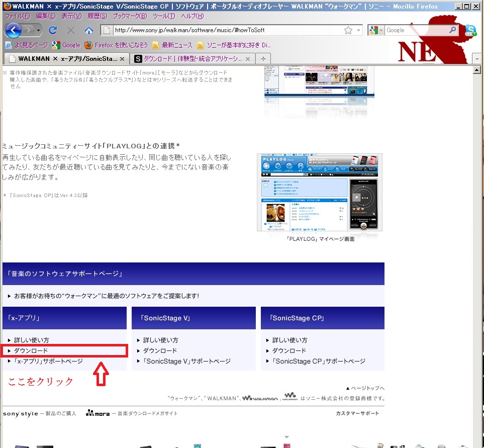Open the 編集(E) menu
This screenshot has width=484, height=448.
[x=46, y=16]
